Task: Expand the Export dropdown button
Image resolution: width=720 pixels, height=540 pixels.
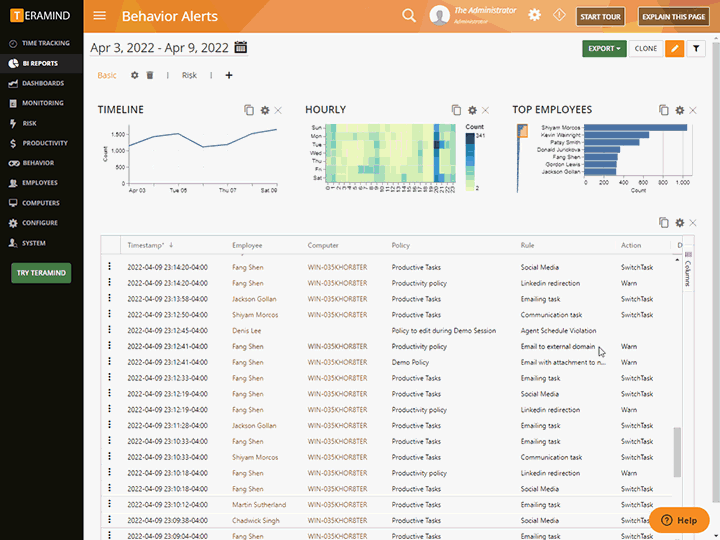Action: [x=605, y=48]
